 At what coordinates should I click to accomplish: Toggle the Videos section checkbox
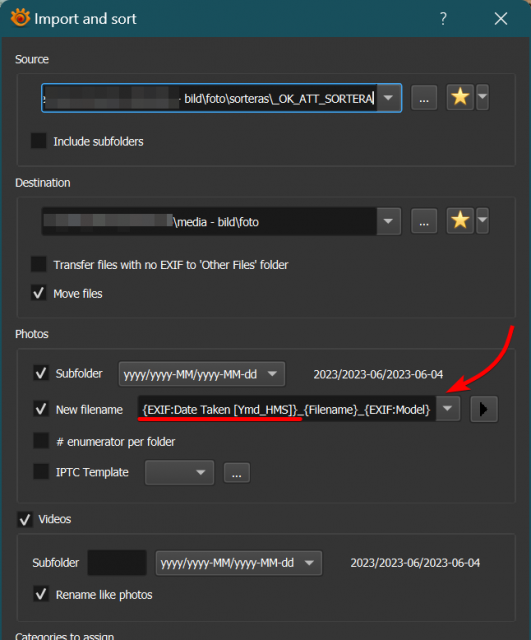point(25,519)
